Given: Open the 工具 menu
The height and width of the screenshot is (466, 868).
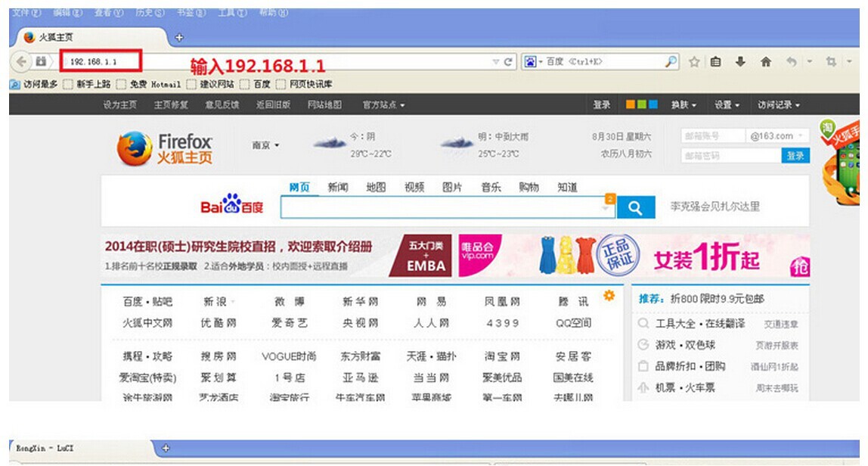Looking at the screenshot, I should coord(233,12).
